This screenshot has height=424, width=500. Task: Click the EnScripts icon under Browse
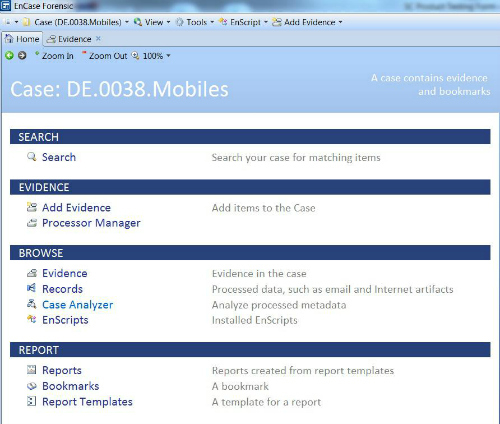pyautogui.click(x=32, y=319)
